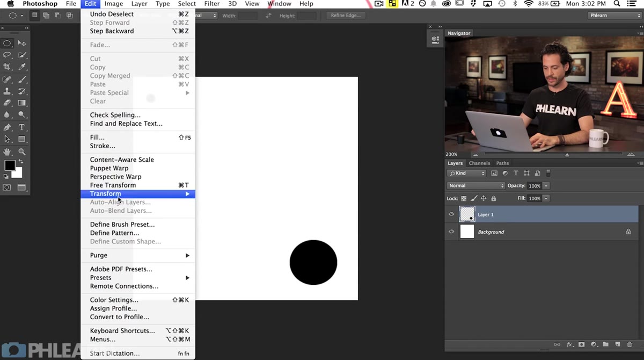Viewport: 644px width, 360px height.
Task: Open the Phlearn workspace dropdown
Action: [x=614, y=16]
